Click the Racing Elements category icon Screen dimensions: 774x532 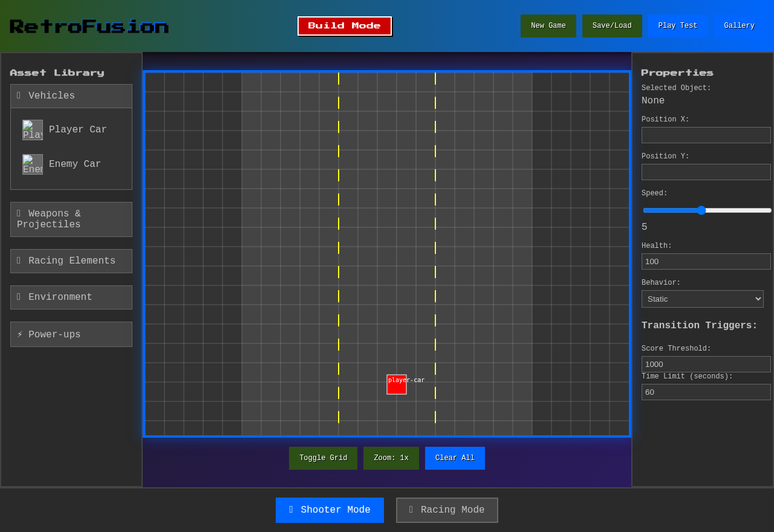pyautogui.click(x=19, y=261)
